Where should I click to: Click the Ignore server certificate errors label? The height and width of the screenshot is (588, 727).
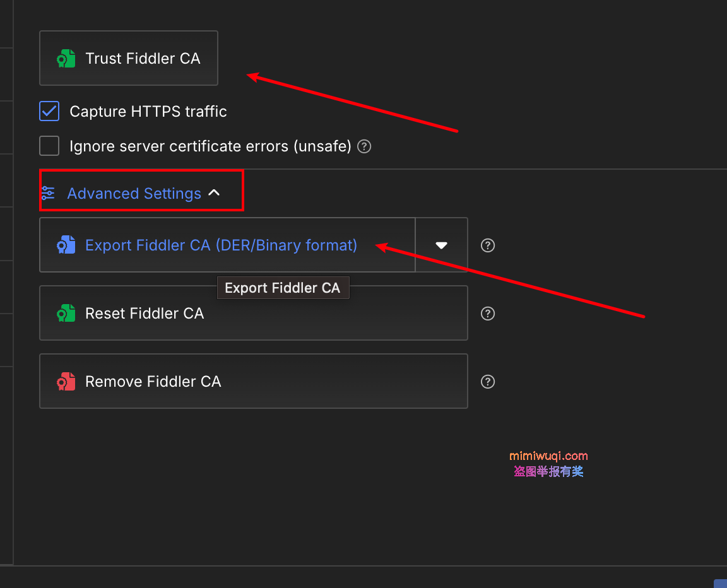(211, 146)
